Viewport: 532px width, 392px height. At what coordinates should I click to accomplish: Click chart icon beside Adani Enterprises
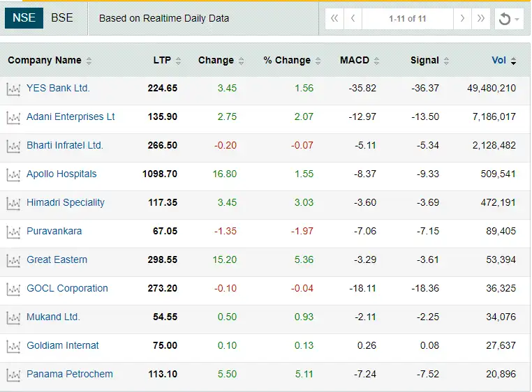[13, 117]
